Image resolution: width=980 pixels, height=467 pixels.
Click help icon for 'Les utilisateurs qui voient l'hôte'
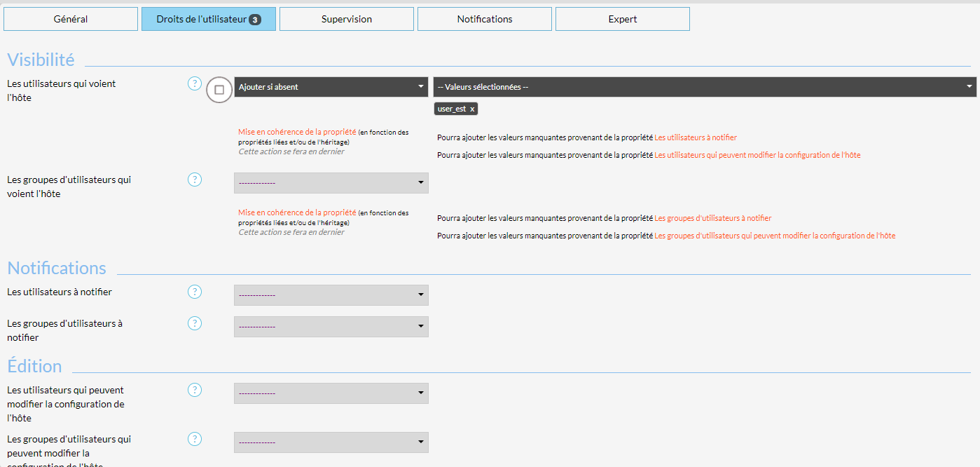click(x=195, y=83)
